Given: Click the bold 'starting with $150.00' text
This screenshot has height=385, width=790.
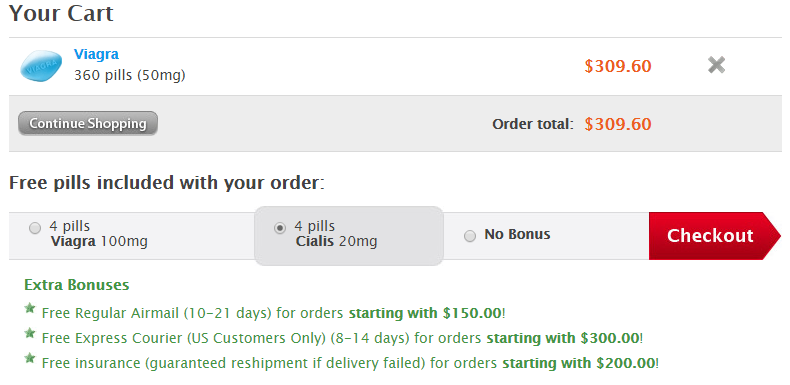Looking at the screenshot, I should pyautogui.click(x=425, y=313).
